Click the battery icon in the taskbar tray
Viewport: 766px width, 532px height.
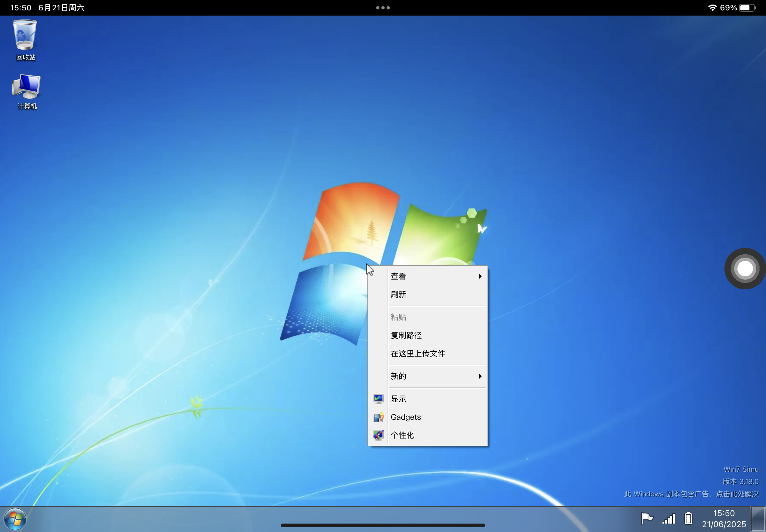click(688, 518)
